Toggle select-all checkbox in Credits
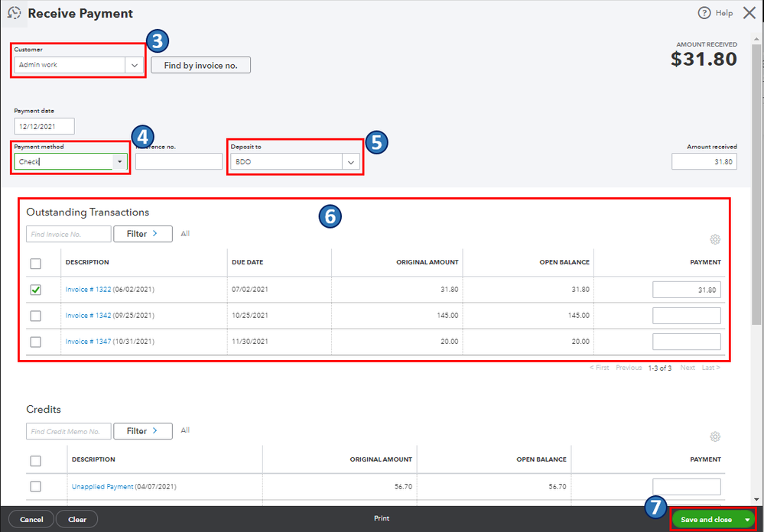This screenshot has width=764, height=532. point(36,461)
